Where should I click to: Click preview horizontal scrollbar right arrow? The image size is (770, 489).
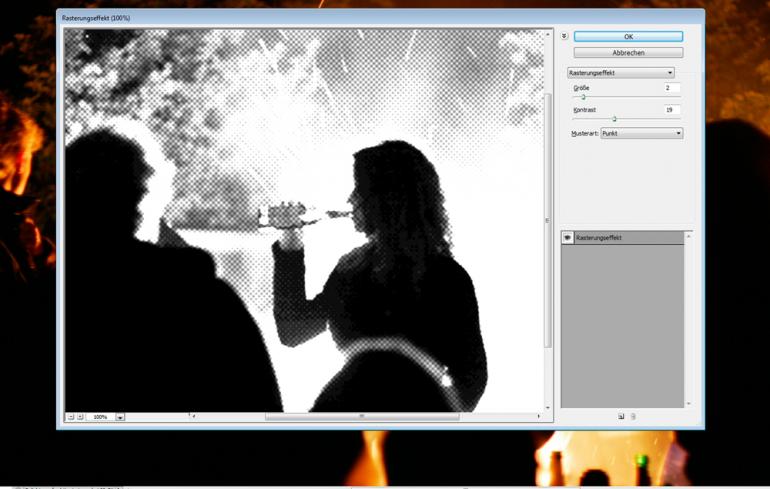coord(539,416)
